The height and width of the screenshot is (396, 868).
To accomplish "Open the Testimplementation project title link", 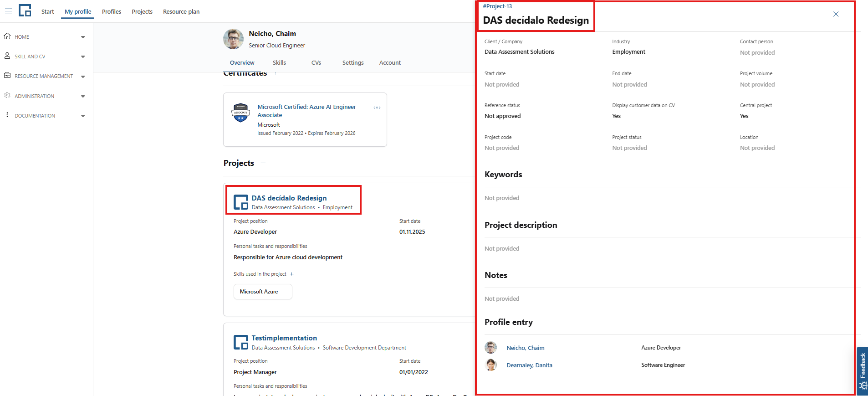I will [284, 338].
